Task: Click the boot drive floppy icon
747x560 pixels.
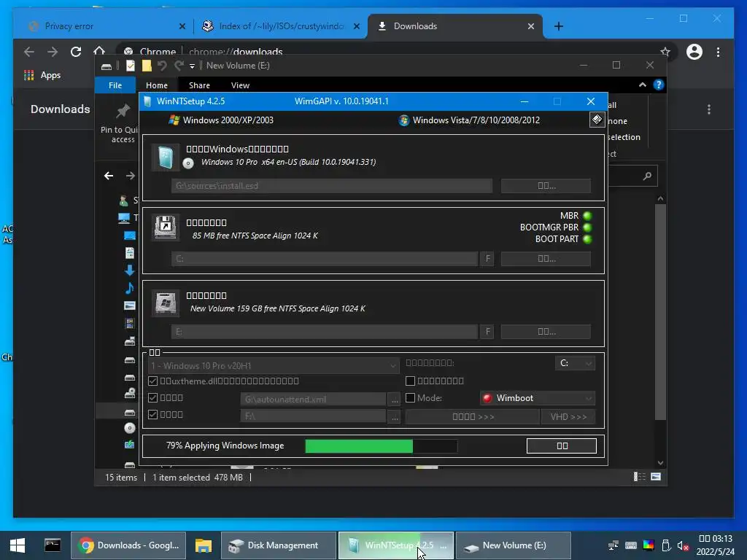Action: (x=166, y=227)
